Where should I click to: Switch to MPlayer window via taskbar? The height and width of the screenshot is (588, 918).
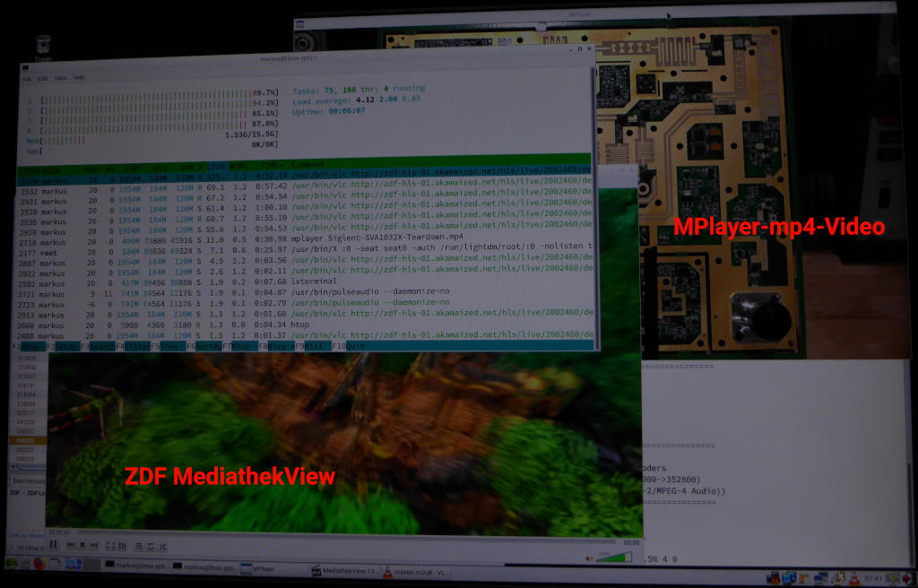coord(273,568)
